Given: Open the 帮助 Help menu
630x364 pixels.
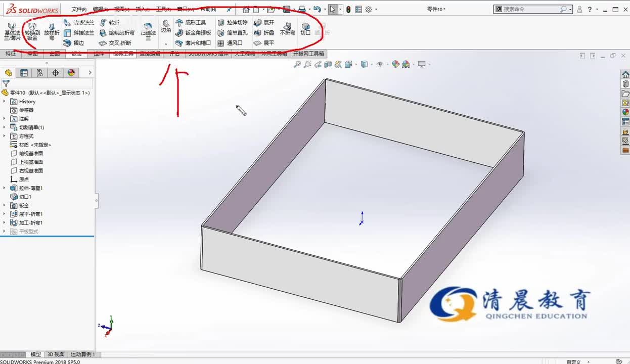Looking at the screenshot, I should (208, 9).
